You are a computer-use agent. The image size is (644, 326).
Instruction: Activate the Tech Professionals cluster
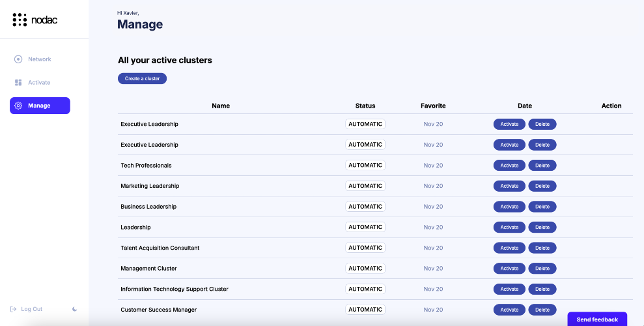[x=509, y=165]
